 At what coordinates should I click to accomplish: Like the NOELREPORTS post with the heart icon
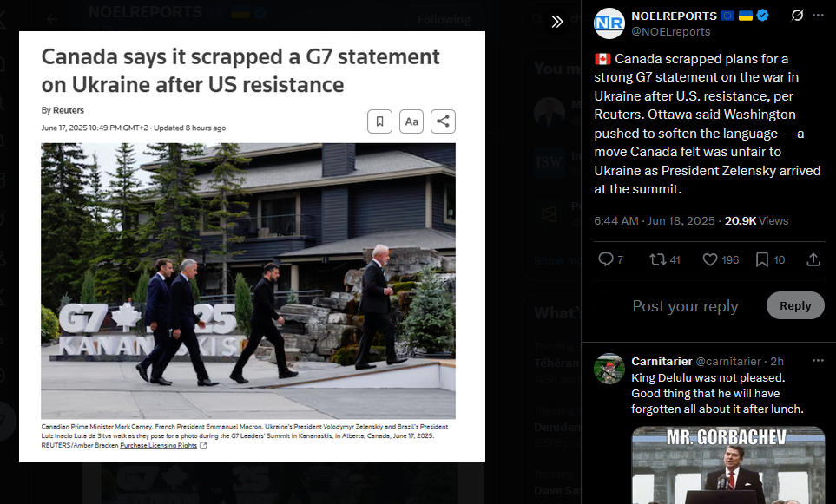click(x=721, y=259)
